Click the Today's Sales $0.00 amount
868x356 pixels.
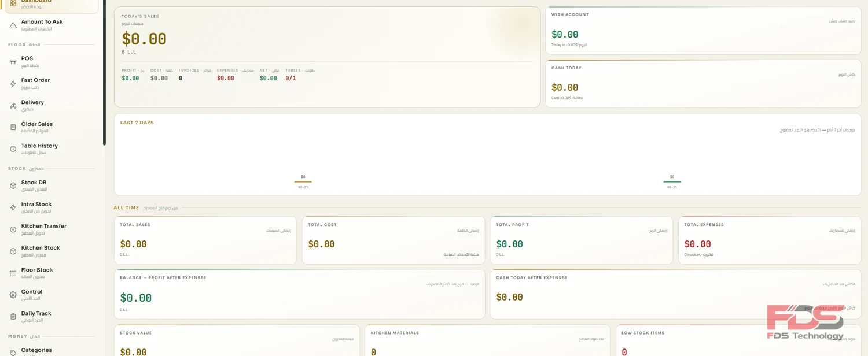[x=144, y=39]
